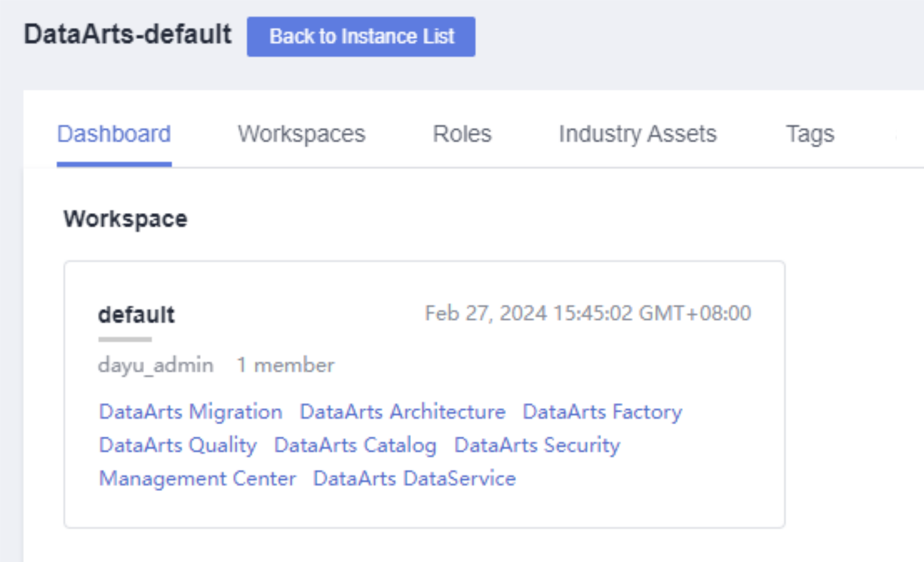The height and width of the screenshot is (562, 924).
Task: Open the Tags tab
Action: [x=810, y=134]
